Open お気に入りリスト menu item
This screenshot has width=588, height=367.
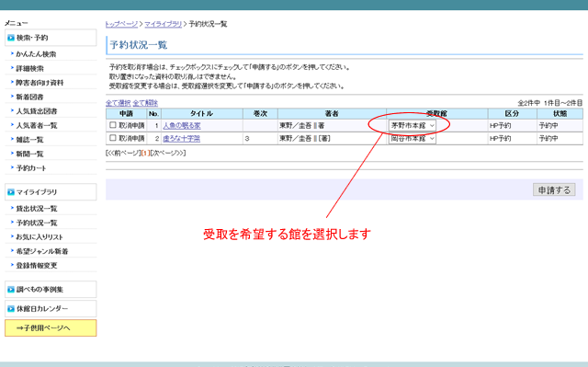pyautogui.click(x=40, y=237)
